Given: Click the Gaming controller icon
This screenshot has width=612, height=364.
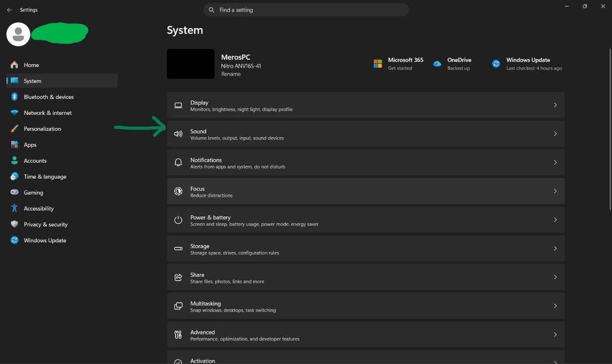Looking at the screenshot, I should [14, 192].
